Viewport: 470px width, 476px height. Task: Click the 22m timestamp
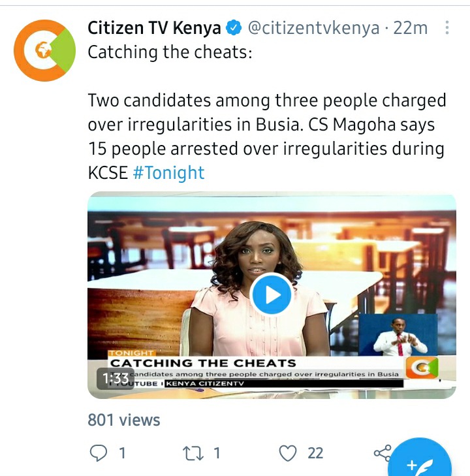click(x=410, y=28)
